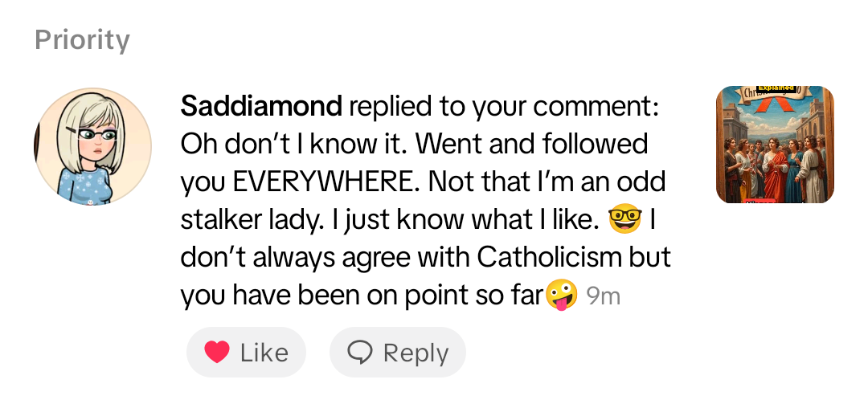
Task: Click the word EVERYWHERE in the comment
Action: [x=326, y=182]
